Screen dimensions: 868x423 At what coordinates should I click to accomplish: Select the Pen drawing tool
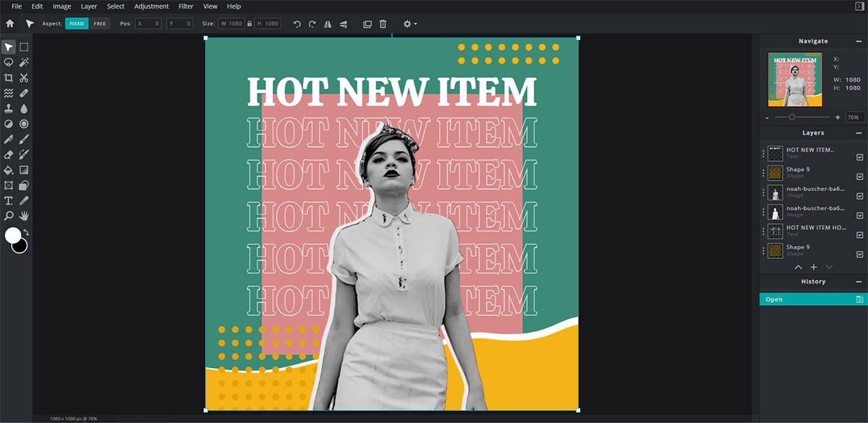[9, 139]
